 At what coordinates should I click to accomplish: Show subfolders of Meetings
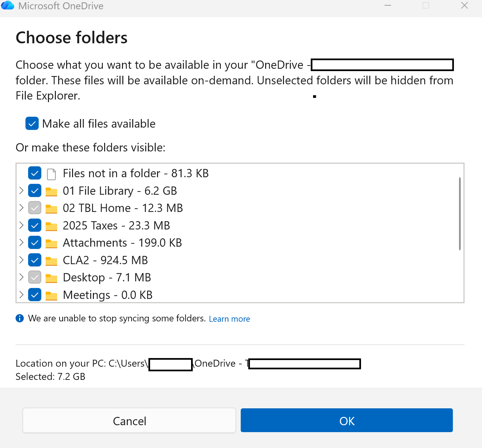click(x=21, y=295)
